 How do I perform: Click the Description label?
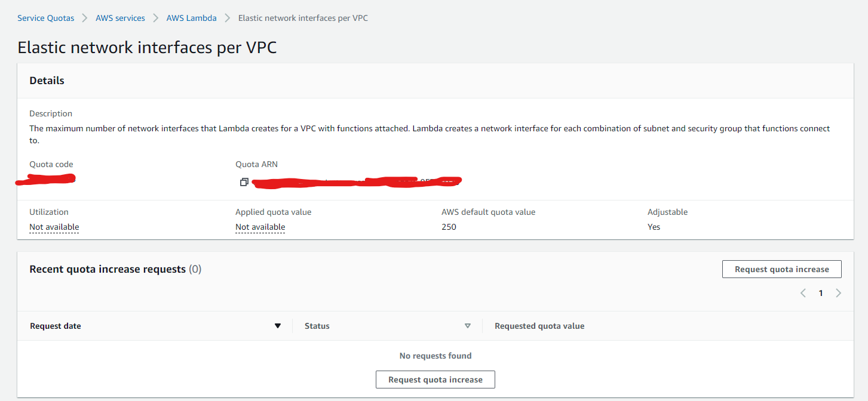coord(51,113)
